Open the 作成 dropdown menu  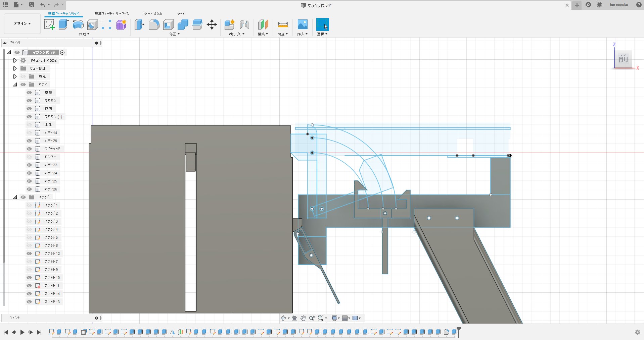tap(84, 34)
